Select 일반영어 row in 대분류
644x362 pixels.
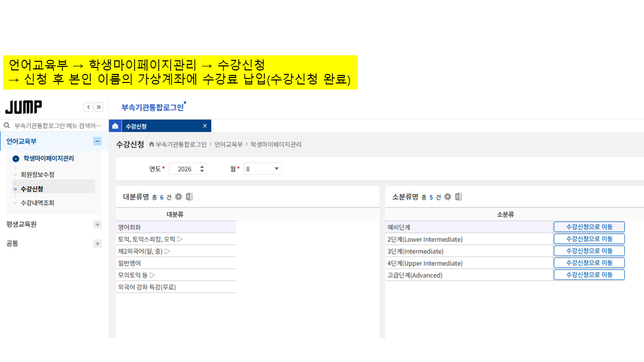[x=176, y=263]
